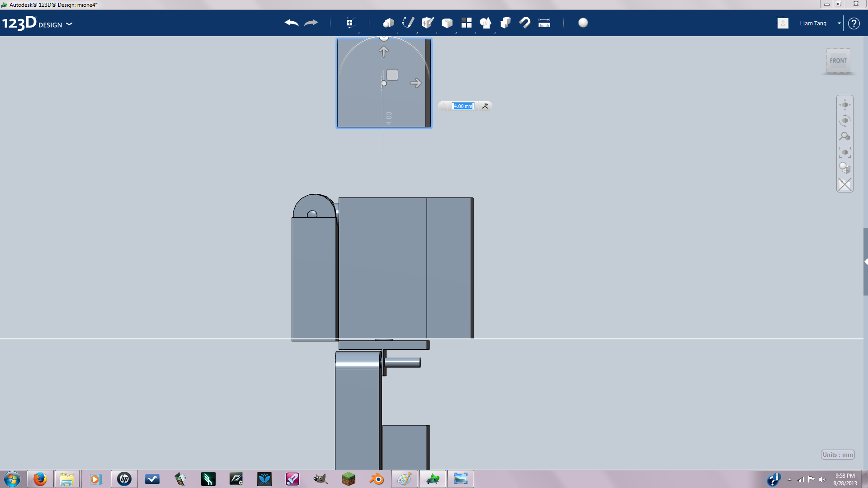
Task: Select the Measure ruler tool
Action: pos(544,23)
